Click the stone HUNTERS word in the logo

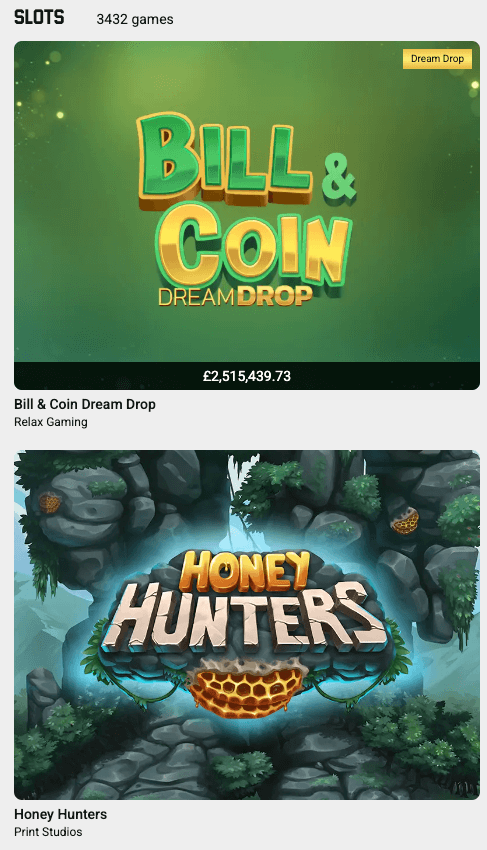click(244, 619)
